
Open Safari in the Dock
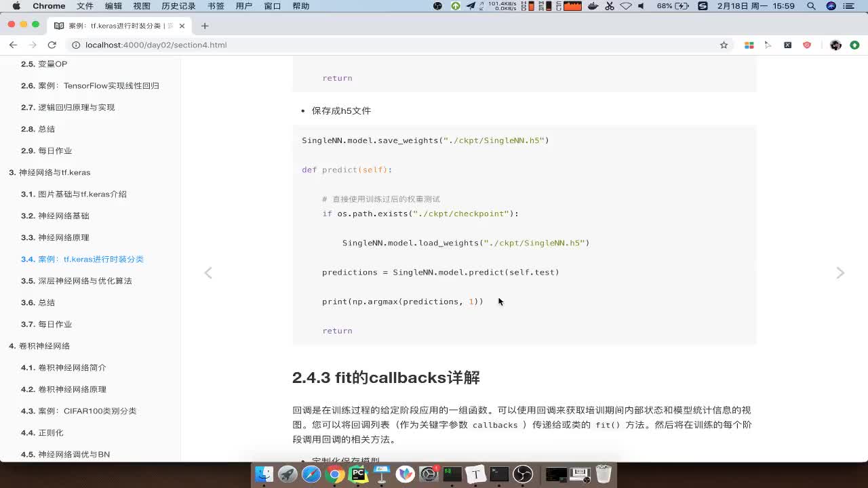[311, 474]
